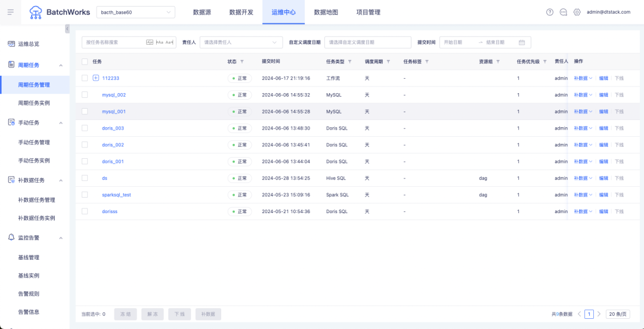Viewport: 644px width, 329px height.
Task: Open the doris_003 task link
Action: (x=113, y=128)
